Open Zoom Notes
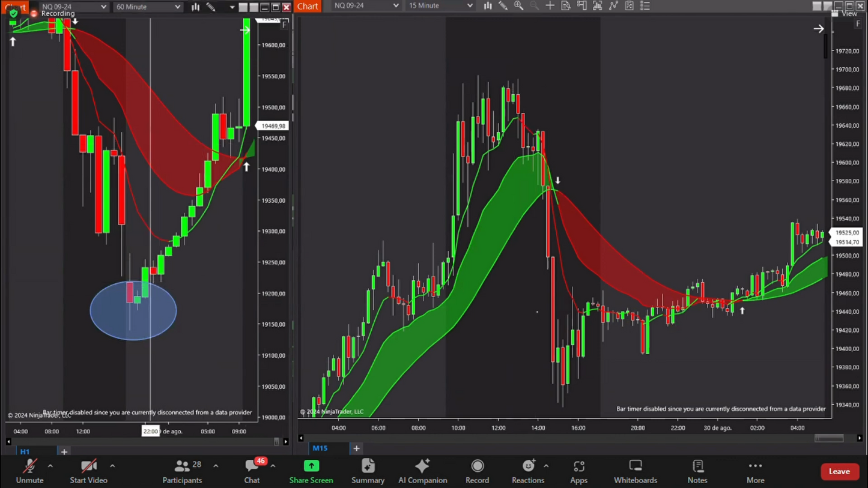The width and height of the screenshot is (868, 488). tap(697, 471)
